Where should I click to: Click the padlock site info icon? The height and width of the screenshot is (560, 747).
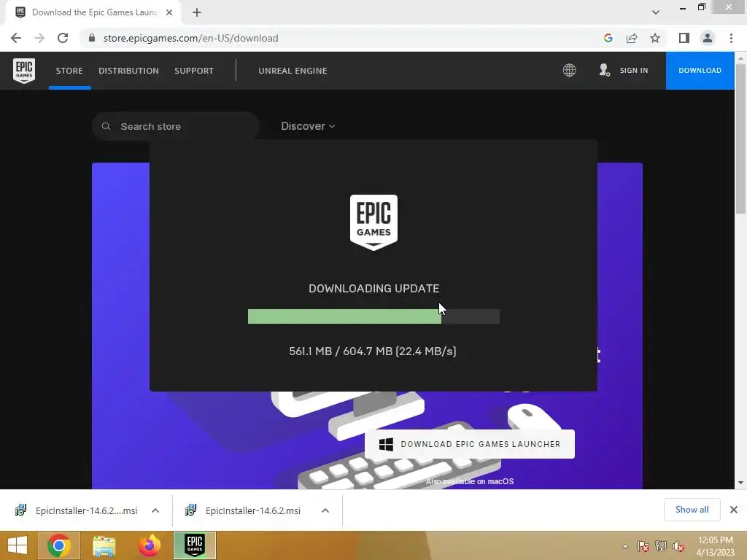click(92, 38)
